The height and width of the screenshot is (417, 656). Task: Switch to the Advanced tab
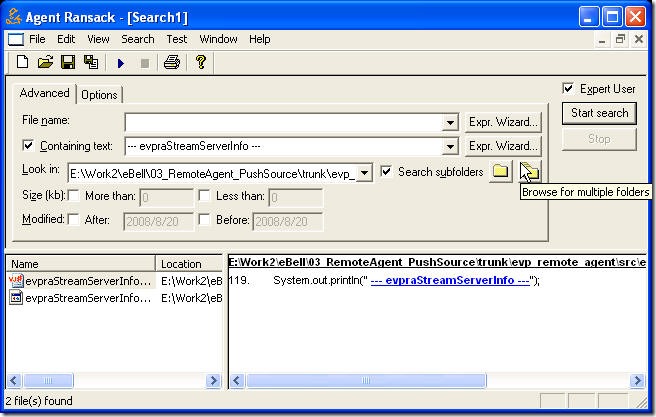(x=44, y=93)
